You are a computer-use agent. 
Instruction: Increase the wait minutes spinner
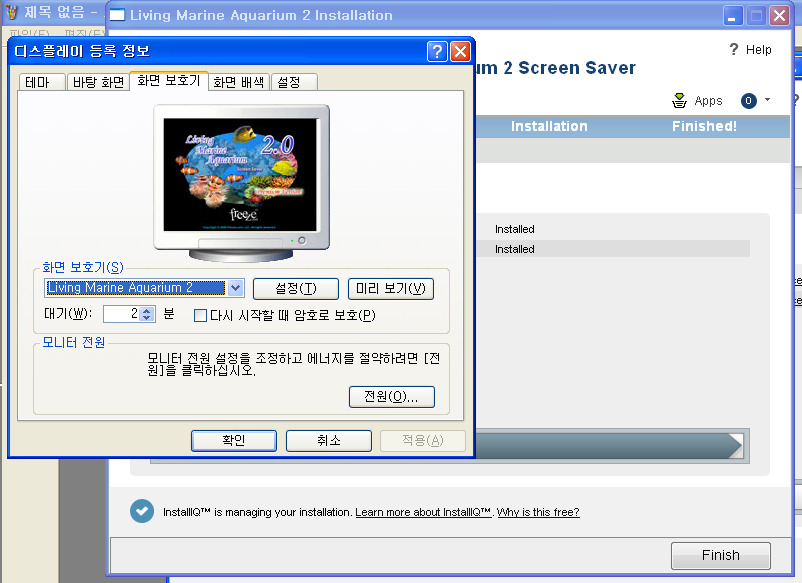pyautogui.click(x=147, y=310)
